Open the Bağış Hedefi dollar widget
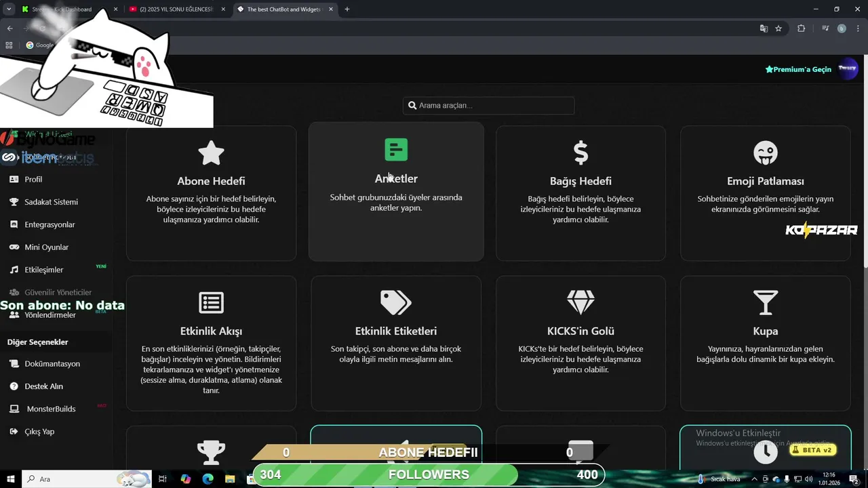868x488 pixels. [x=580, y=192]
